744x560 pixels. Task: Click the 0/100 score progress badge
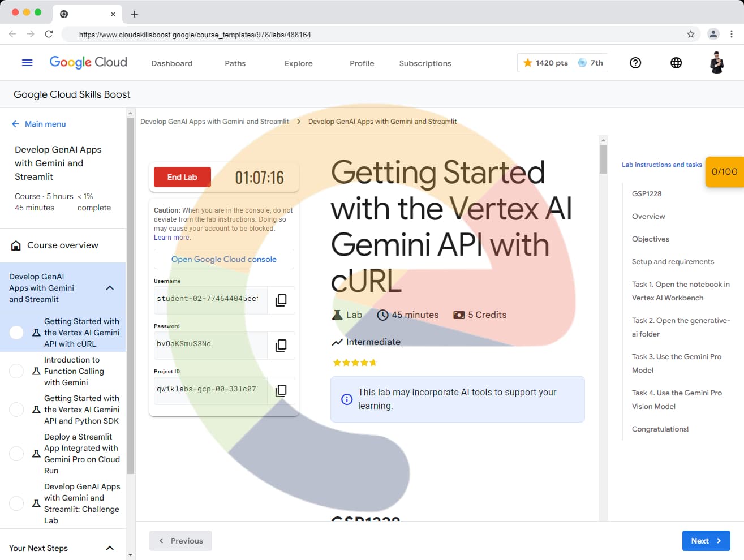724,171
